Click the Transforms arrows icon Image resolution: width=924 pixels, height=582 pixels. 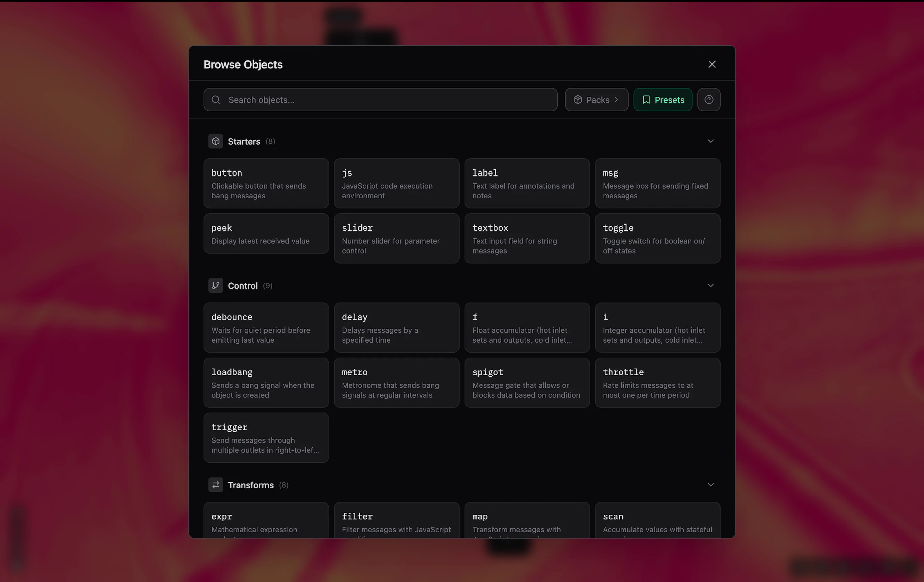coord(216,485)
